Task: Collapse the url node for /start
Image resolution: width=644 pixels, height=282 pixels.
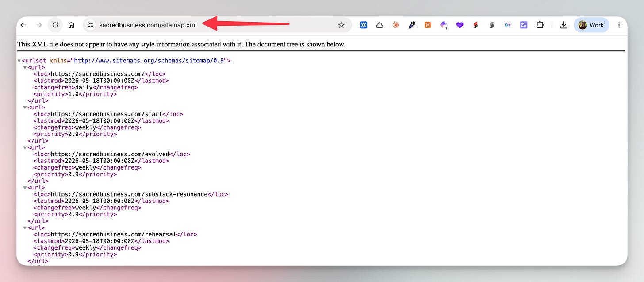Action: tap(25, 108)
